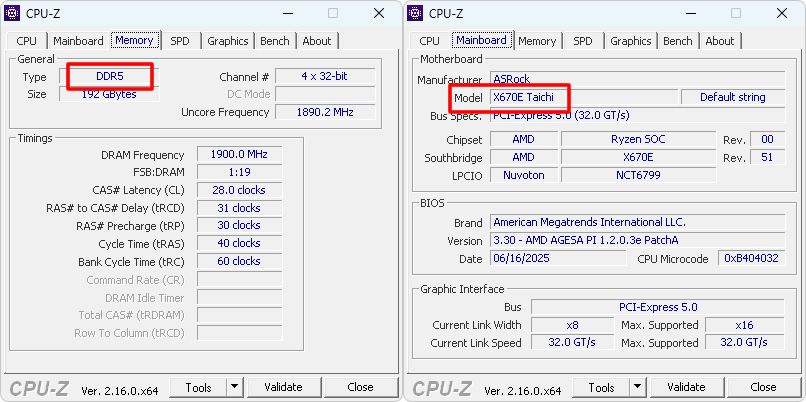Click Graphic Interface Bus PCI-Express 5.0 value
Screen dimensions: 806x402
658,307
